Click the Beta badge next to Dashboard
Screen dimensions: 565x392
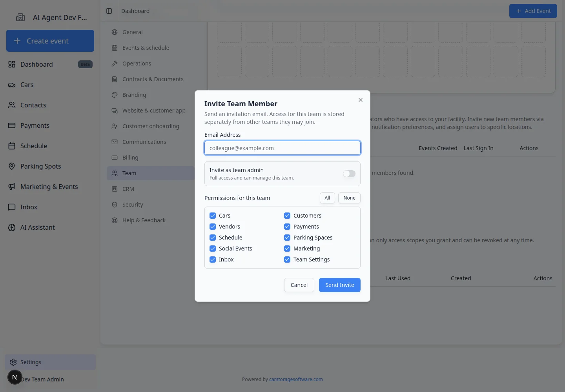[85, 64]
